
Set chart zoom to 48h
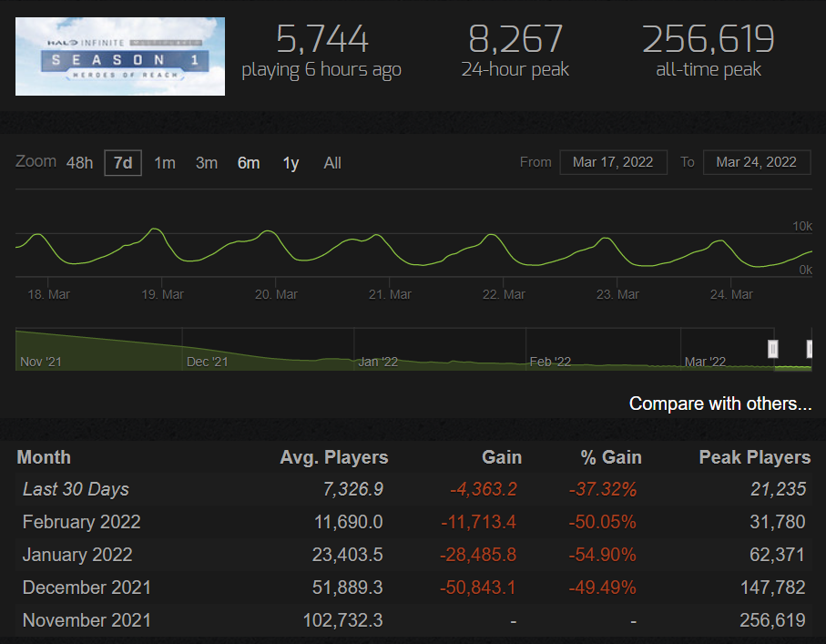(79, 163)
